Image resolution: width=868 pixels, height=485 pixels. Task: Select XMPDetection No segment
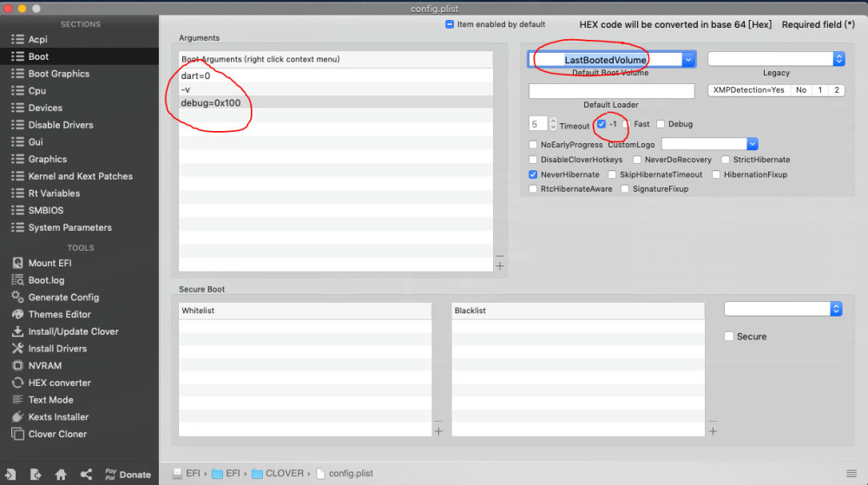[801, 90]
